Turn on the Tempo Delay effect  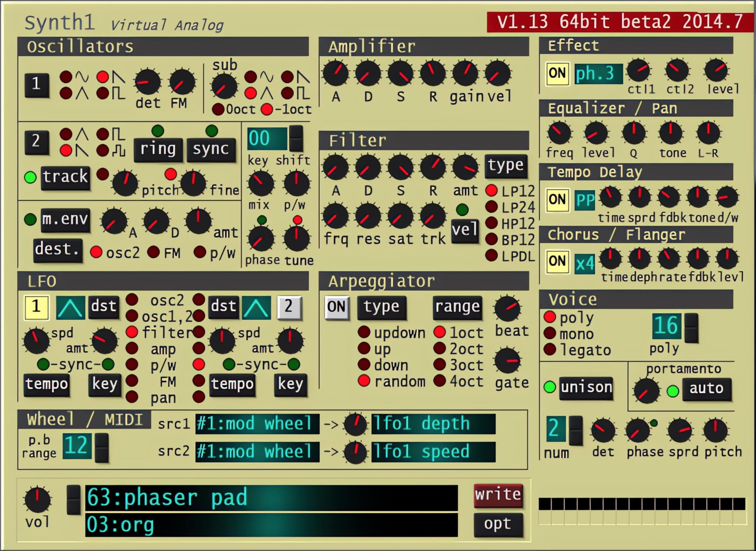pos(558,200)
